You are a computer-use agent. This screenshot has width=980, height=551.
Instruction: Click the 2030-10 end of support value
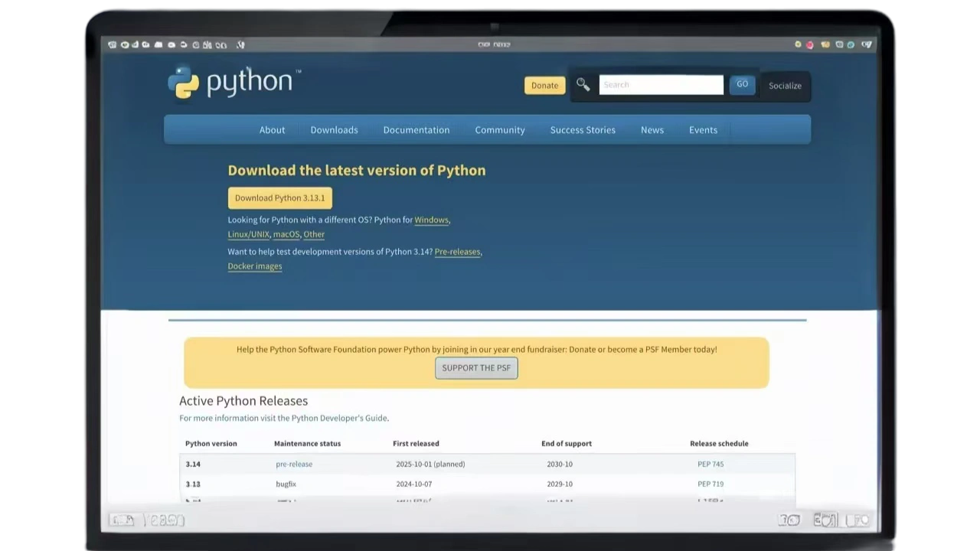[560, 464]
